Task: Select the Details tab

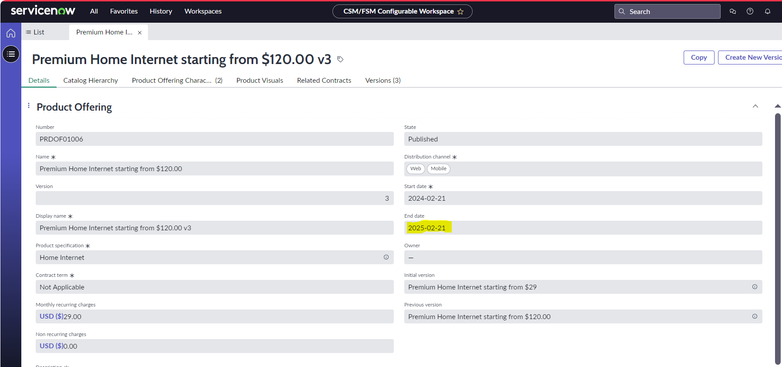Action: click(x=39, y=80)
